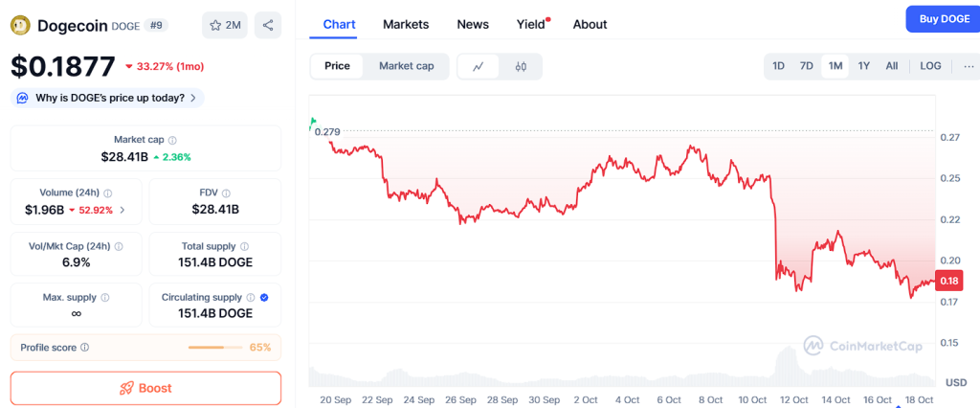Screen dimensions: 980x408
Task: Expand the Volume (24h) chevron
Action: 122,210
